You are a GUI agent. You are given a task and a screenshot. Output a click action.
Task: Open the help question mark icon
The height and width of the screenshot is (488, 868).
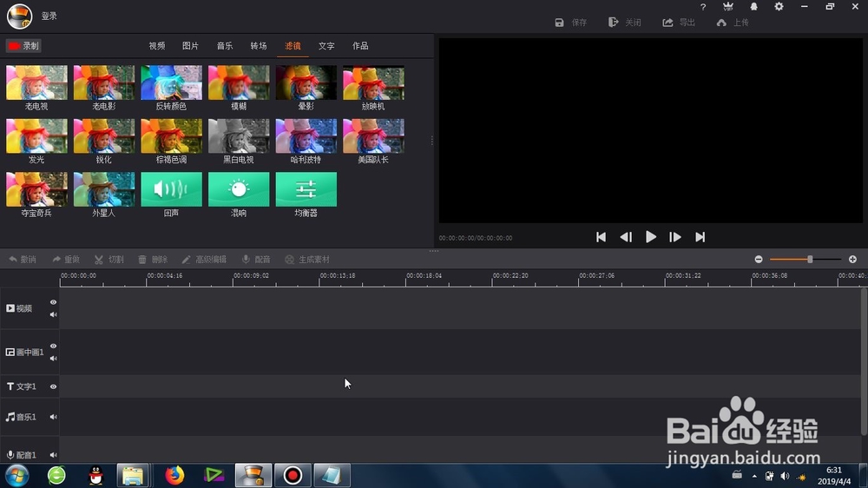point(703,7)
